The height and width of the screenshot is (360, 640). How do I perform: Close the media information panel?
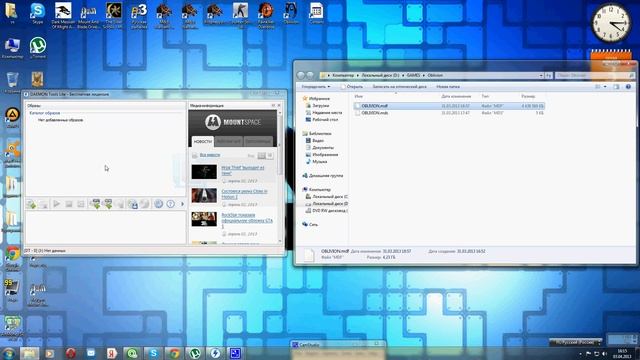point(279,105)
